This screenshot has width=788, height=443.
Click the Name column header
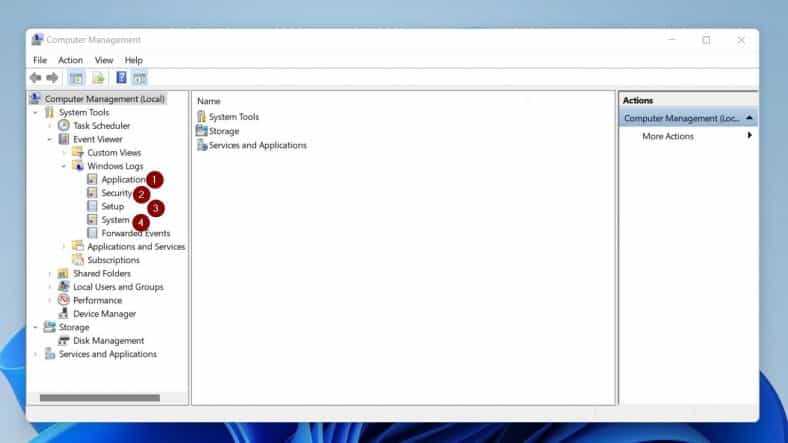point(209,101)
